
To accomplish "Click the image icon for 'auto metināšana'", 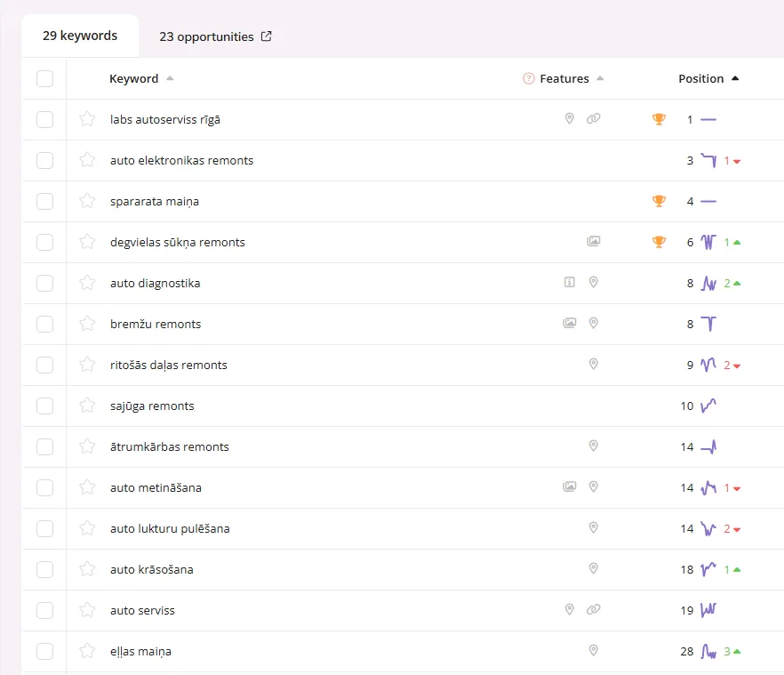I will (570, 486).
